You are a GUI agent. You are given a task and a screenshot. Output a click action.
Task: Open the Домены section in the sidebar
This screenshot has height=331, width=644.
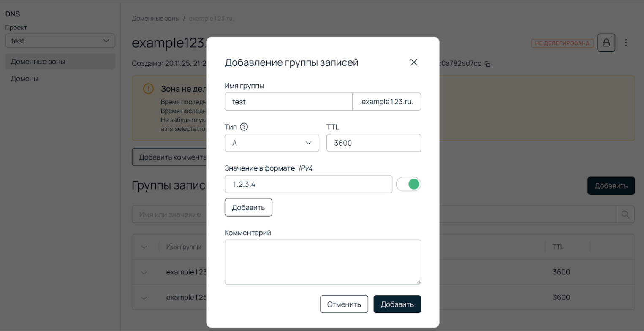pyautogui.click(x=24, y=78)
